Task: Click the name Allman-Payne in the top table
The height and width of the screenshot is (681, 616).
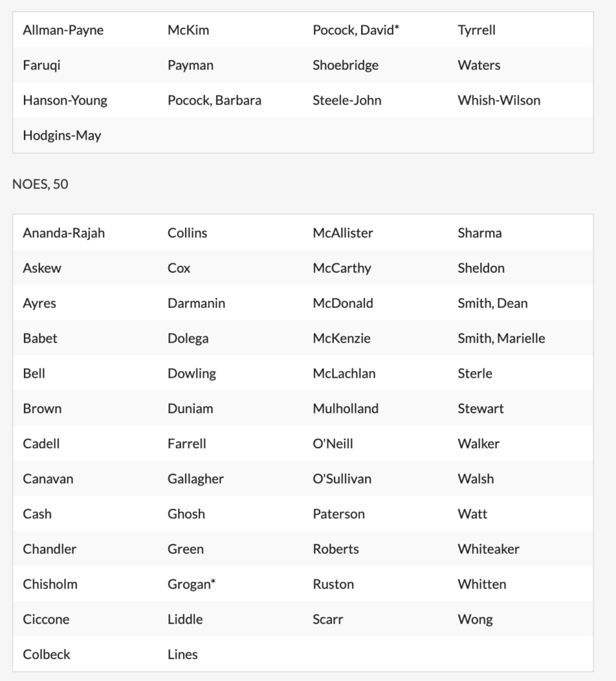Action: click(63, 30)
